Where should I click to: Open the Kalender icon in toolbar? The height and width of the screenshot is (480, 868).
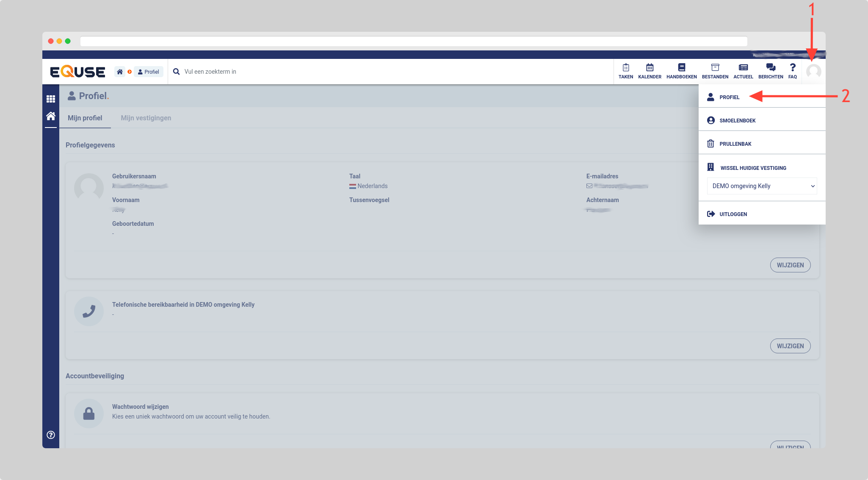tap(650, 71)
